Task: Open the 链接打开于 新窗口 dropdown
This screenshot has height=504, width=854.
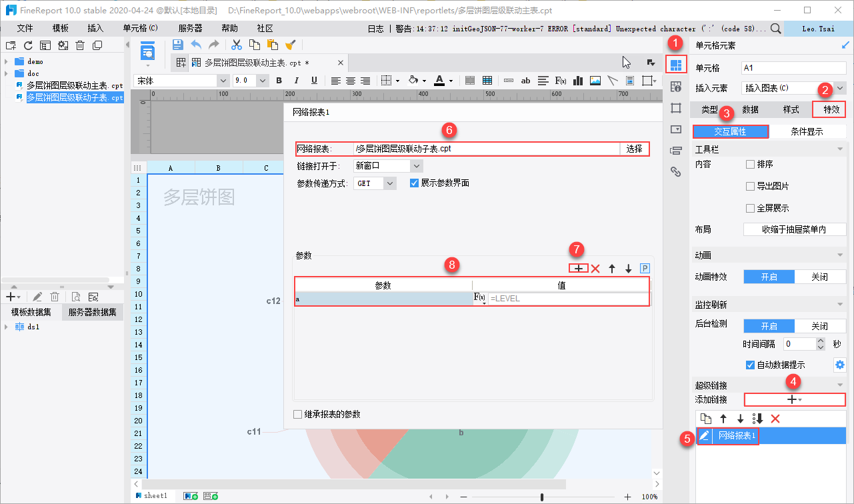Action: (417, 166)
